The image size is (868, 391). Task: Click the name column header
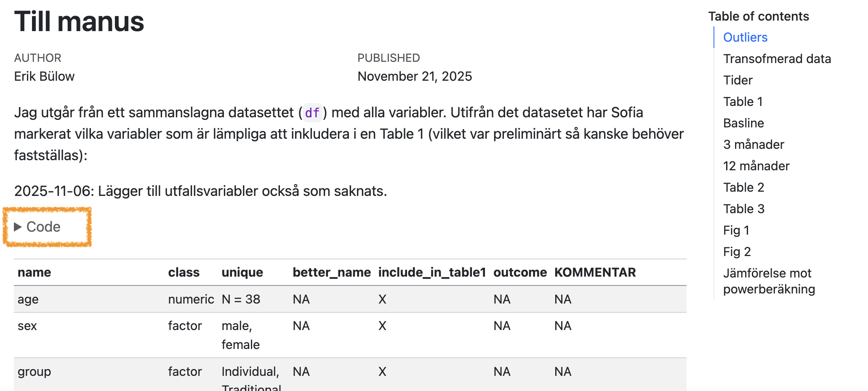[x=34, y=272]
